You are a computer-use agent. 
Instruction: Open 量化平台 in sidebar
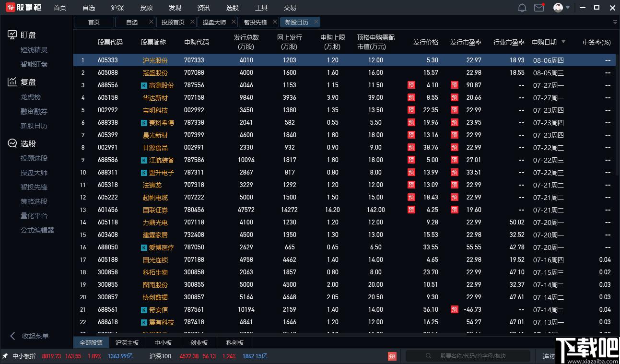tap(34, 216)
